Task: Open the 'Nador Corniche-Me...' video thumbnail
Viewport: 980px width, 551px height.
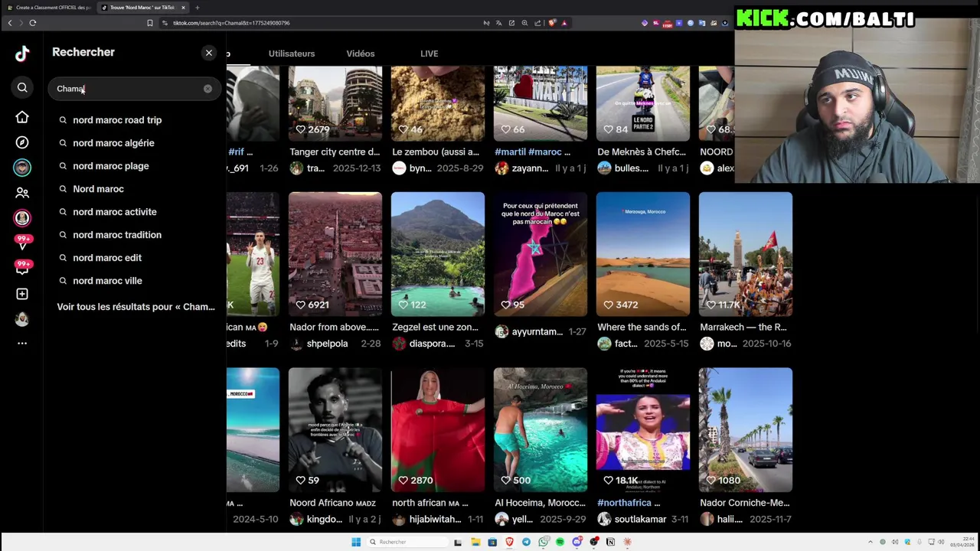Action: pos(746,430)
